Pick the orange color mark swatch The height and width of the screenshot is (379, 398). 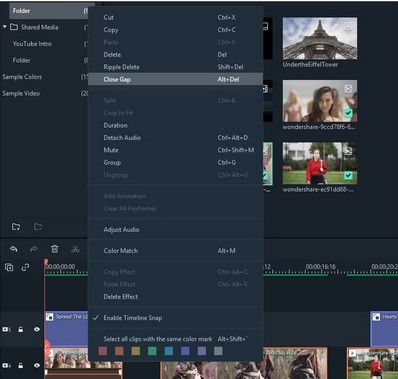tap(119, 351)
